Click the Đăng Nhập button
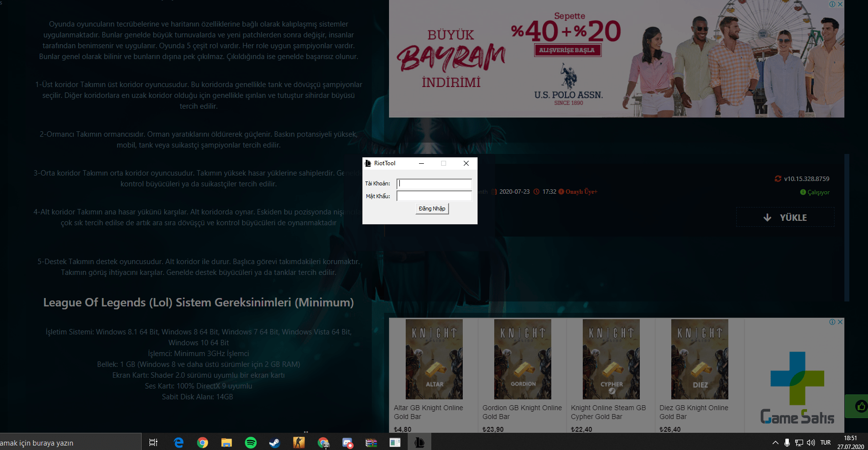 pos(432,209)
